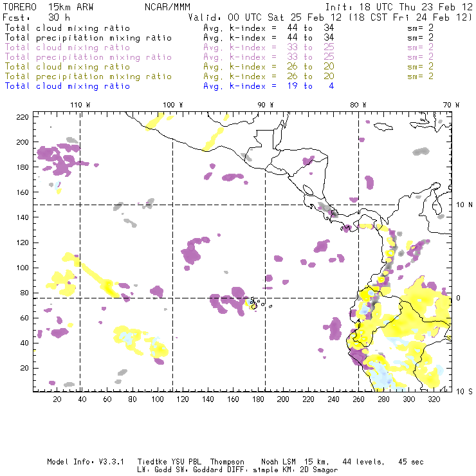Click the 'Thompson' footer text
The image size is (476, 476).
[x=227, y=462]
